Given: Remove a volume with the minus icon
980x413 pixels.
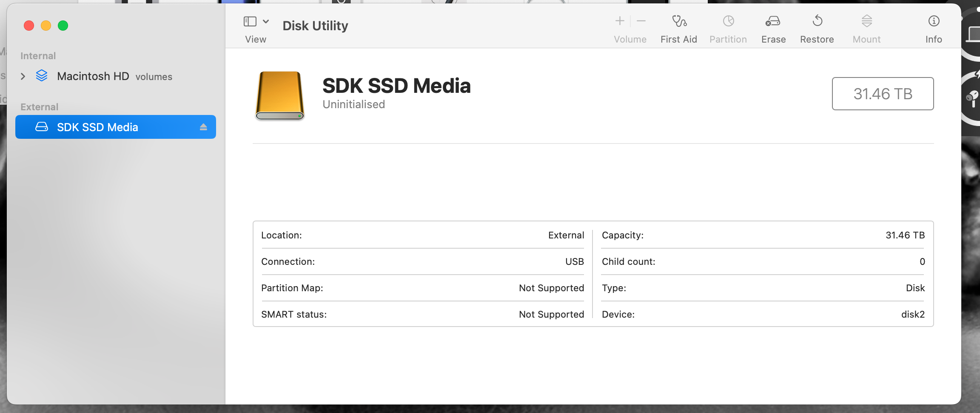Looking at the screenshot, I should [641, 21].
